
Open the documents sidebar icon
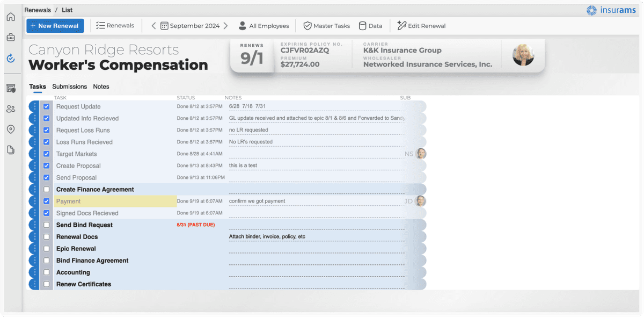11,150
